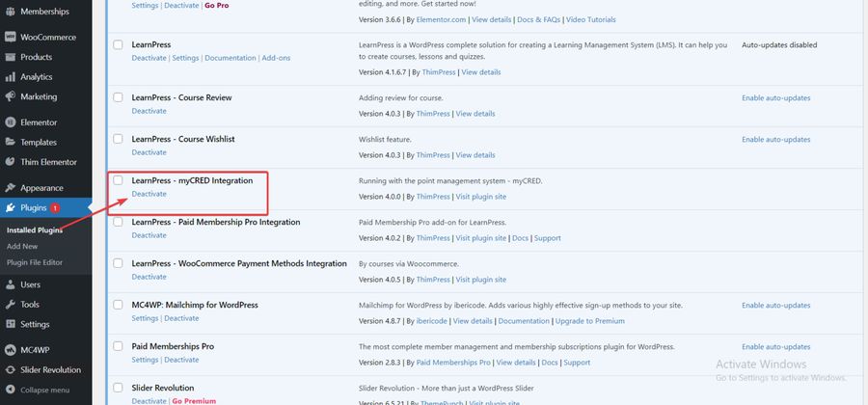Screen dimensions: 868x405
Task: Click the Settings sidebar icon
Action: pos(10,324)
